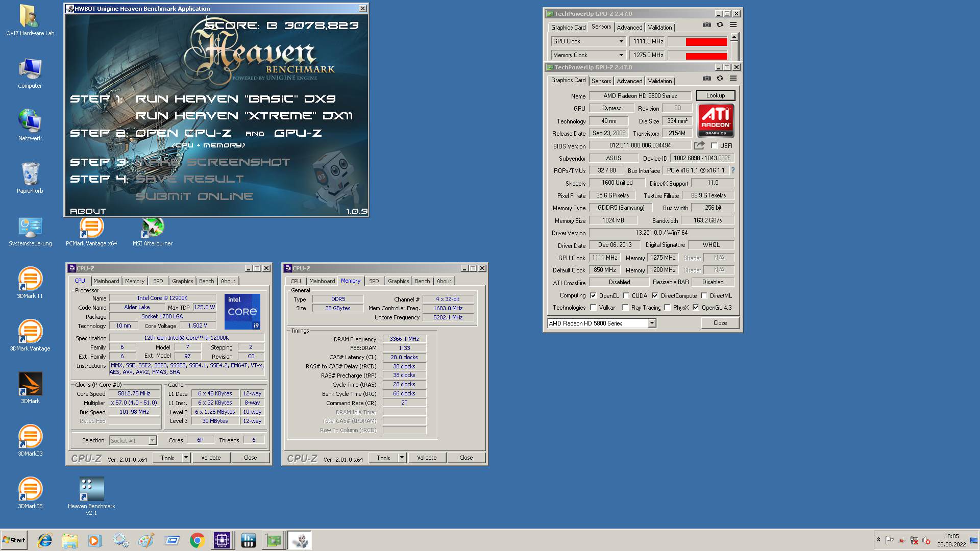Screen dimensions: 980x551
Task: Click the refresh icon in GPU-Z Sensors window
Action: click(720, 24)
